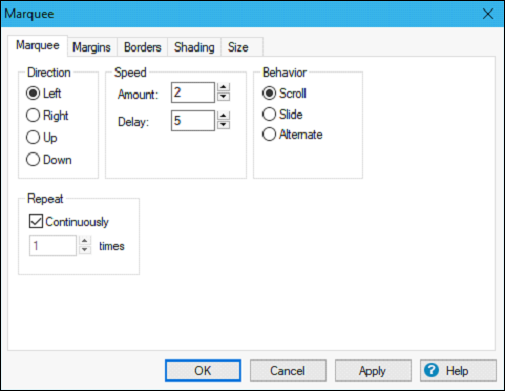Click the Delay speed input field
Viewport: 505px width, 391px height.
(193, 120)
